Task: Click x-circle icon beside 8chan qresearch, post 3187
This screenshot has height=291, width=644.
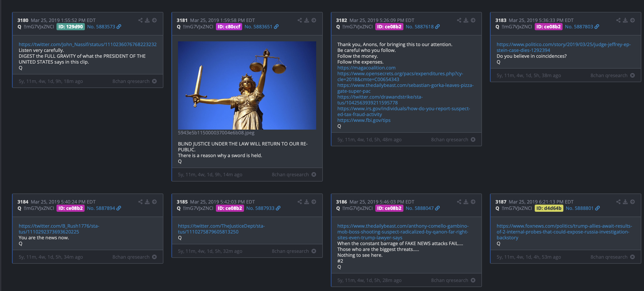Action: click(632, 257)
